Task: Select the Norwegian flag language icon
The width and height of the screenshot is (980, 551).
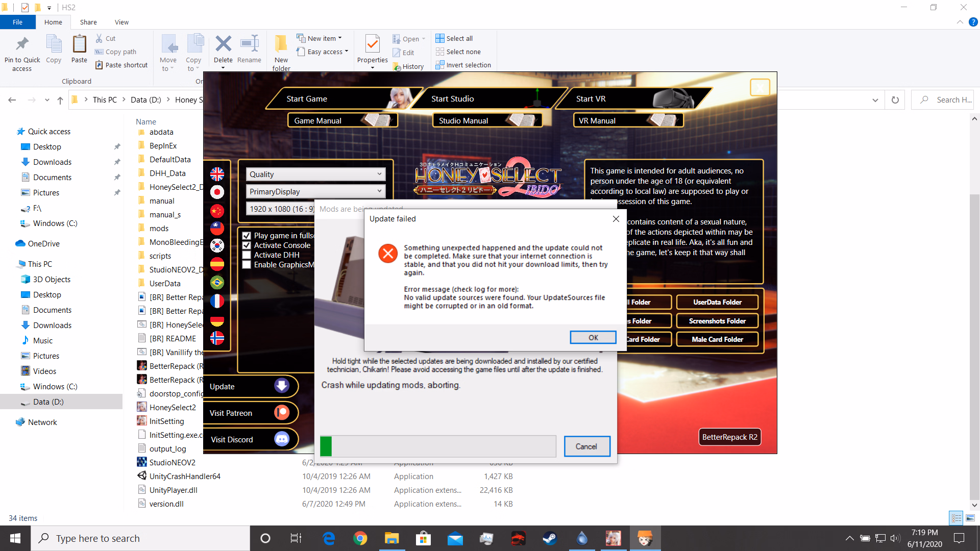Action: tap(217, 338)
